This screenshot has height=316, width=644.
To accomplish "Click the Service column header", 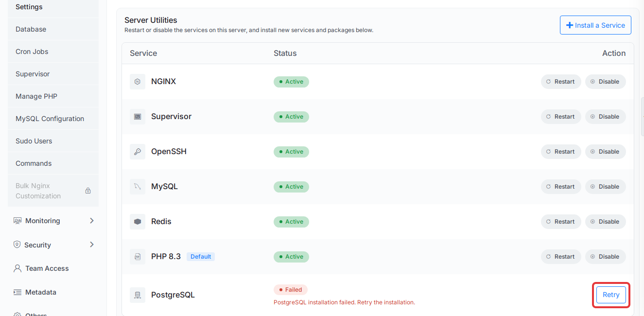I will tap(143, 53).
